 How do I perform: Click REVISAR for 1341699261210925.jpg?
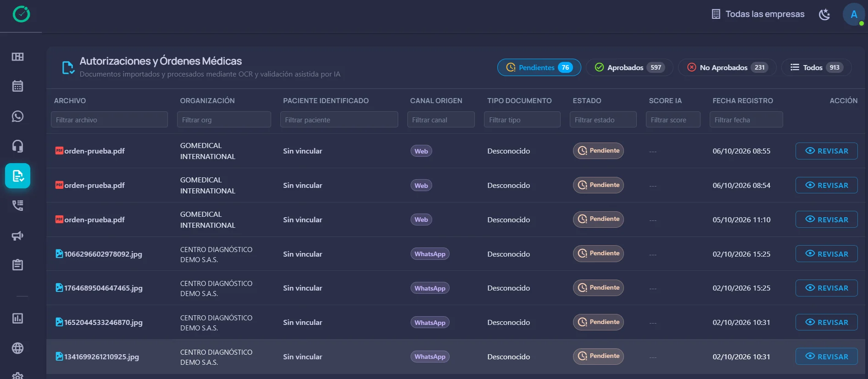[x=827, y=357]
